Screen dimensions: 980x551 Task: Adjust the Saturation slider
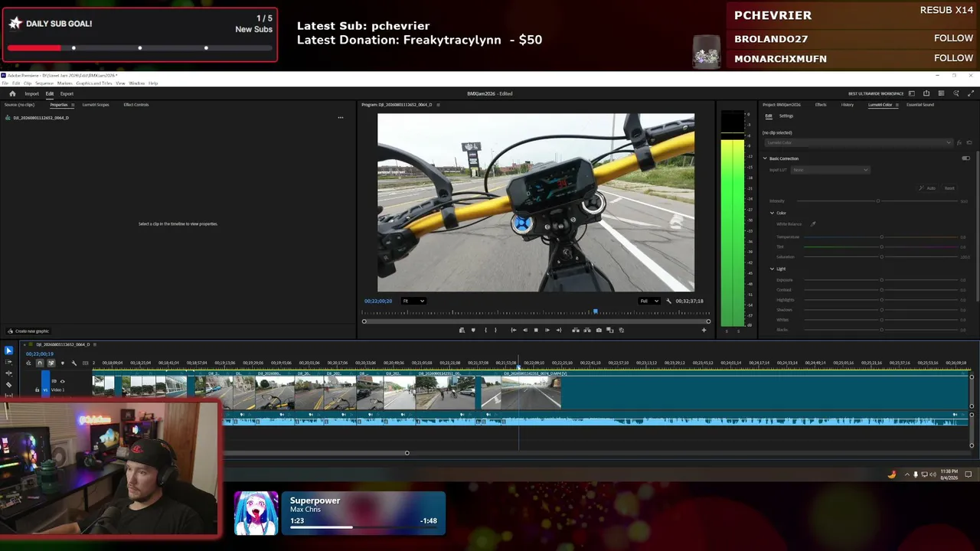click(882, 257)
